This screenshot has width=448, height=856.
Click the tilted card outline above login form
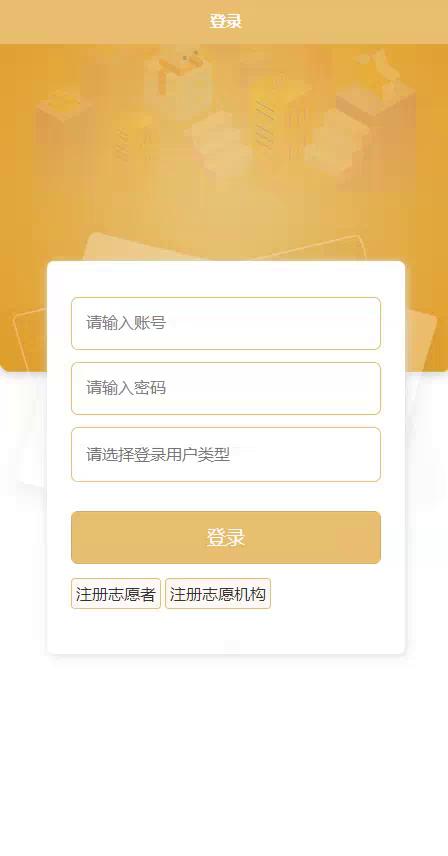coord(226,247)
